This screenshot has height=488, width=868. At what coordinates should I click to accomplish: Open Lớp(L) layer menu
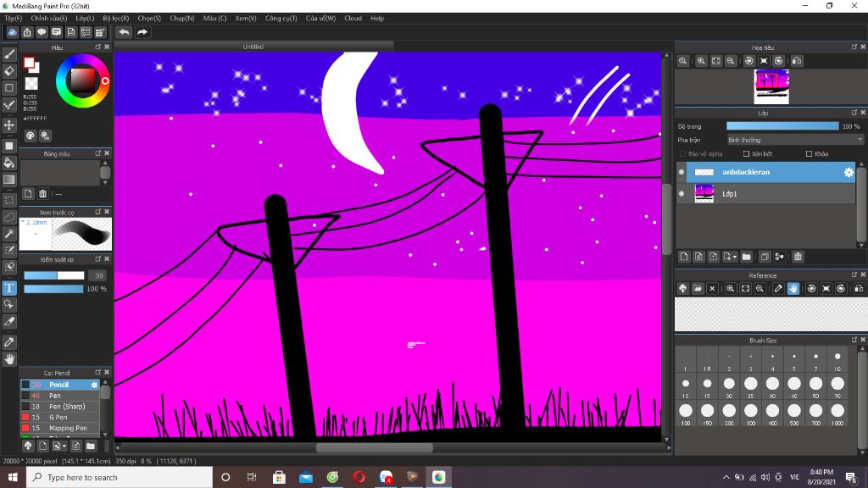click(x=85, y=19)
